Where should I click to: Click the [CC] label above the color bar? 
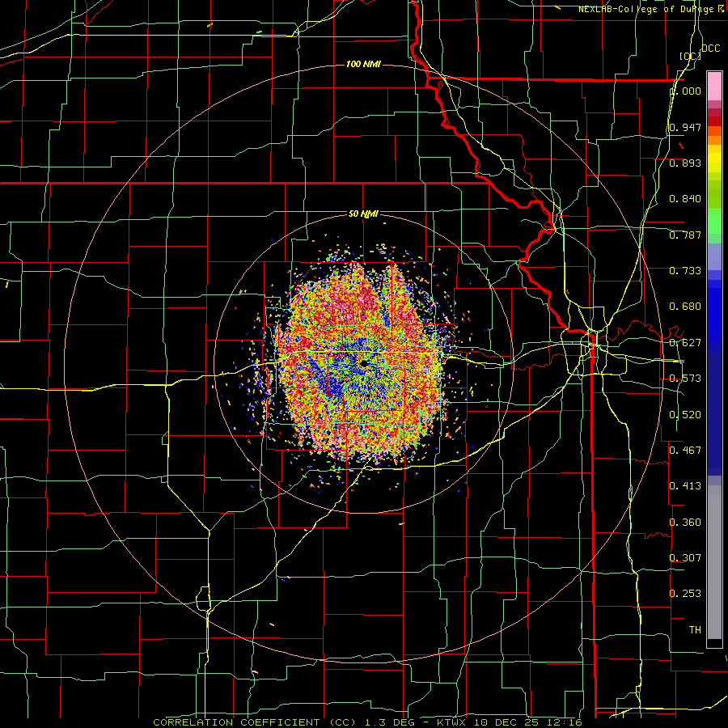pyautogui.click(x=691, y=56)
